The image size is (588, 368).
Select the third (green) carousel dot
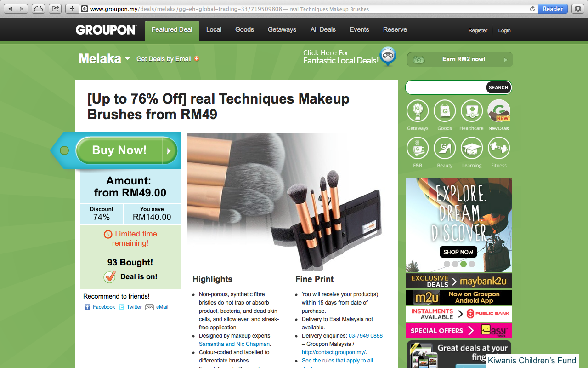pyautogui.click(x=464, y=264)
